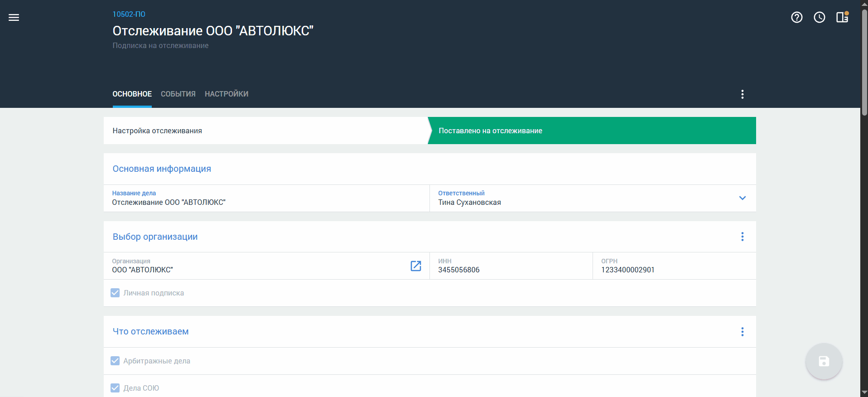
Task: Click the floating save disk button
Action: coord(824,361)
